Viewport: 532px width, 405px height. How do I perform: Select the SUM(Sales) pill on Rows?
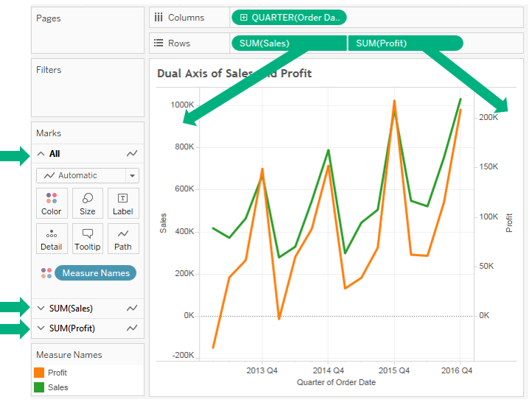289,43
